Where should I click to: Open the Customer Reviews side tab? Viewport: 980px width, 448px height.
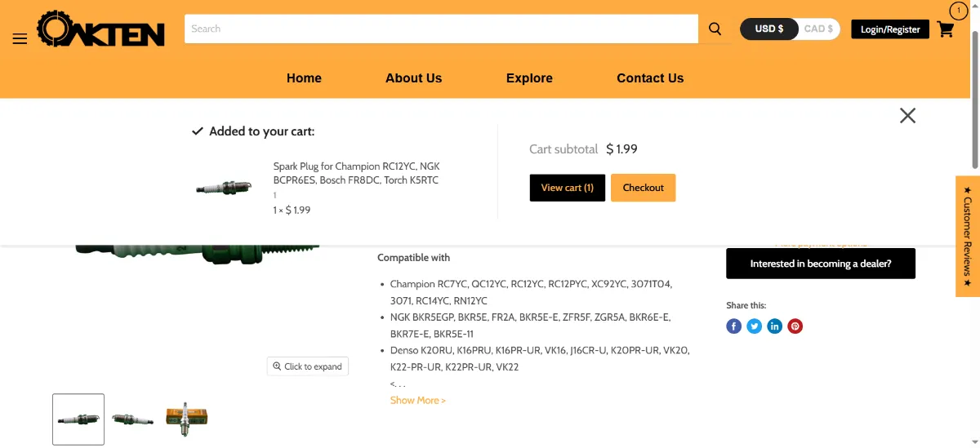click(x=968, y=237)
